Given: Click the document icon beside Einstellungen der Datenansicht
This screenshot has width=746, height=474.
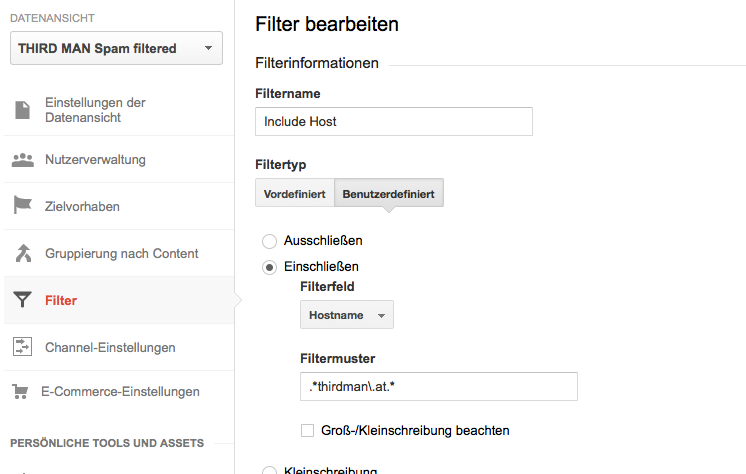Looking at the screenshot, I should (22, 110).
